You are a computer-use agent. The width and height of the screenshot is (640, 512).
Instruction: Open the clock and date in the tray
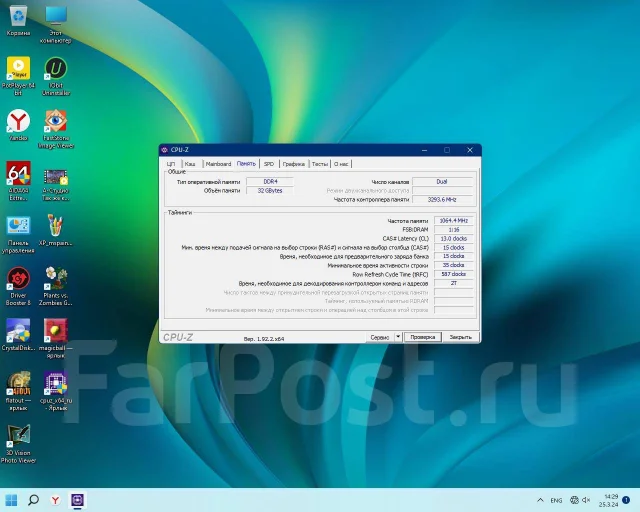click(609, 501)
